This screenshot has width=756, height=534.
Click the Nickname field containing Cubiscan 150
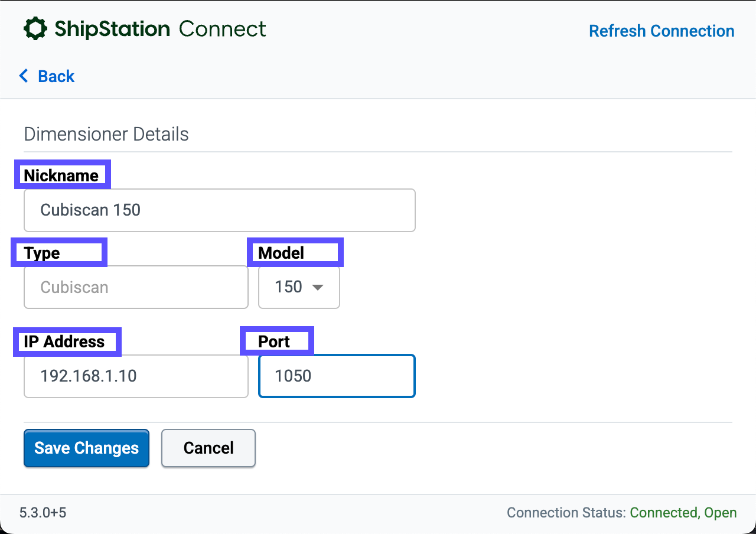point(220,210)
